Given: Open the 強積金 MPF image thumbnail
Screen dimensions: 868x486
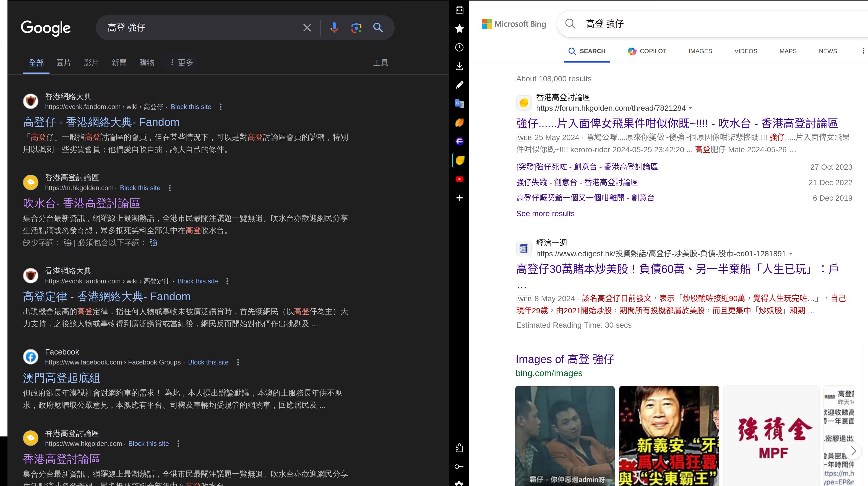Looking at the screenshot, I should 771,436.
